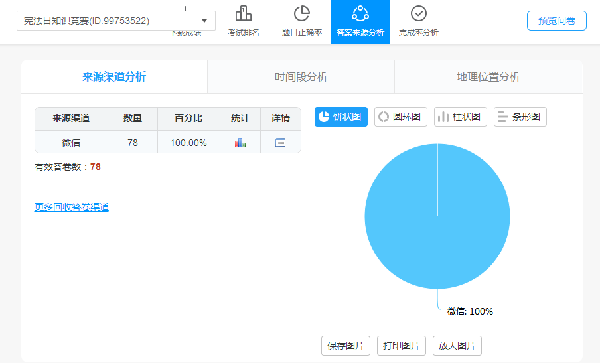Click the enlarge image (放大图片) button
Screen dimensions: 600x363
coord(457,346)
